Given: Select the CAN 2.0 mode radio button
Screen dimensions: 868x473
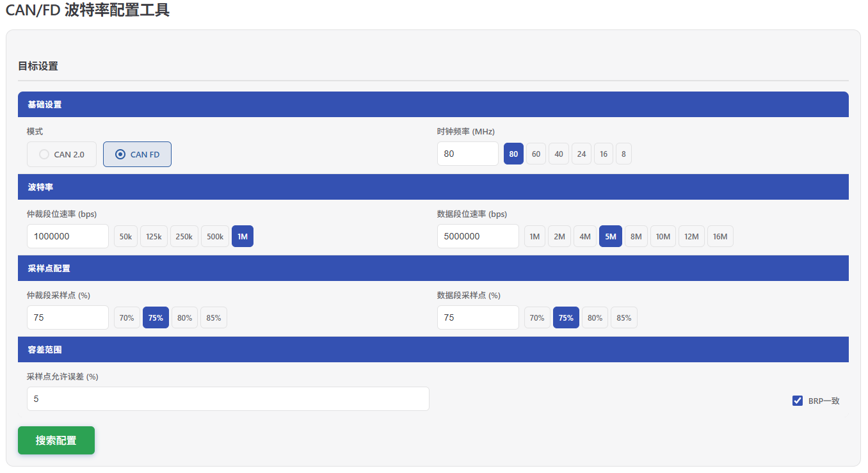Looking at the screenshot, I should click(44, 154).
